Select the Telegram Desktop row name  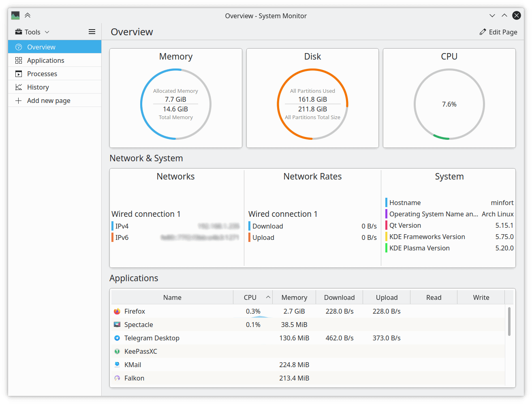tap(152, 338)
